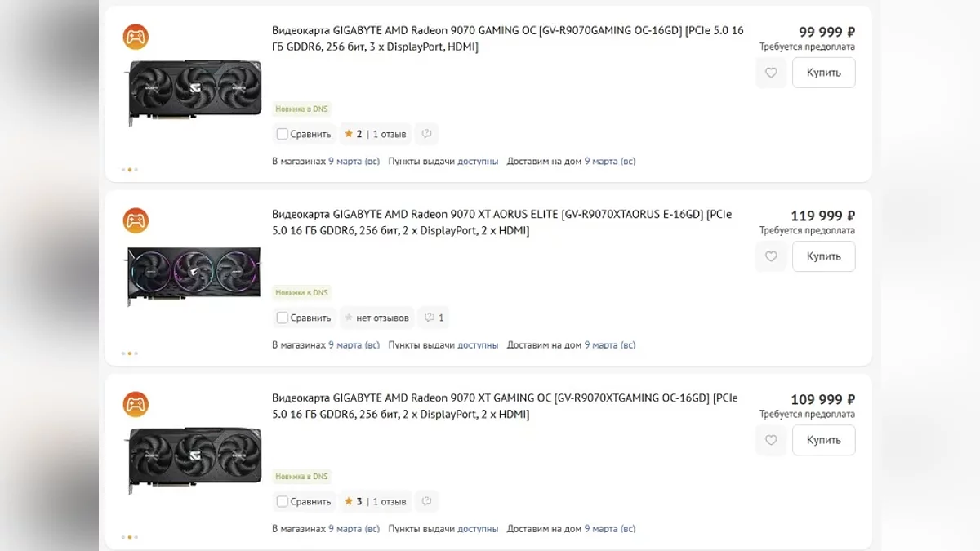980x551 pixels.
Task: Open the 9070 XT AORUS ELITE product image
Action: click(194, 277)
